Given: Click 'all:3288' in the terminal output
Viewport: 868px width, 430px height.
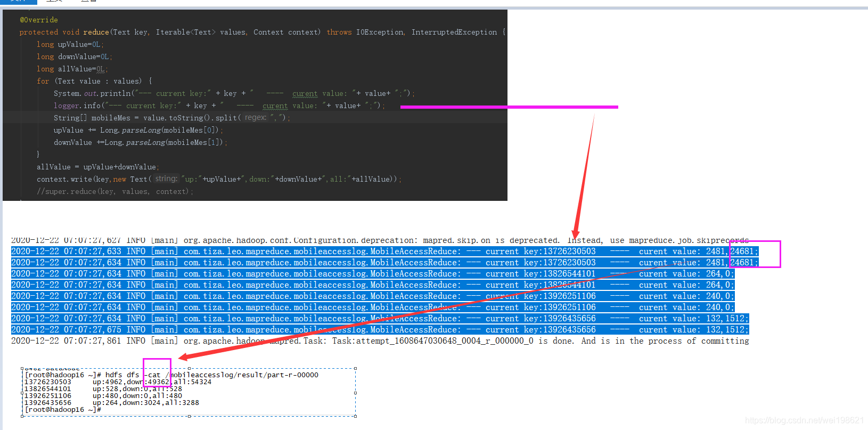Looking at the screenshot, I should 182,403.
